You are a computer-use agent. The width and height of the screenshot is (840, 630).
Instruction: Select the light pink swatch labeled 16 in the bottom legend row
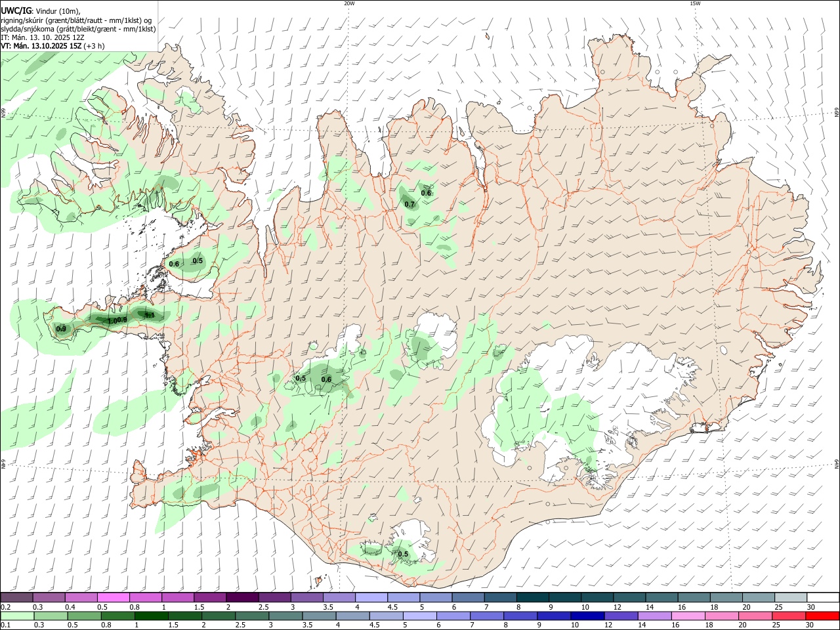pyautogui.click(x=688, y=616)
